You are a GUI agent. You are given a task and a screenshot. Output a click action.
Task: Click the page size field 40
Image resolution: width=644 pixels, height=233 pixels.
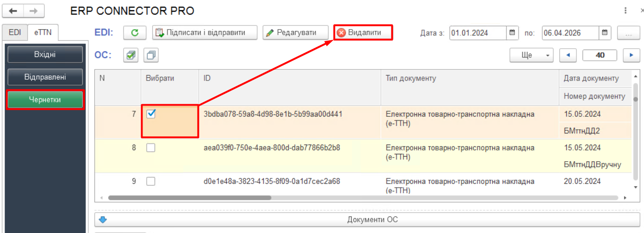click(x=600, y=55)
